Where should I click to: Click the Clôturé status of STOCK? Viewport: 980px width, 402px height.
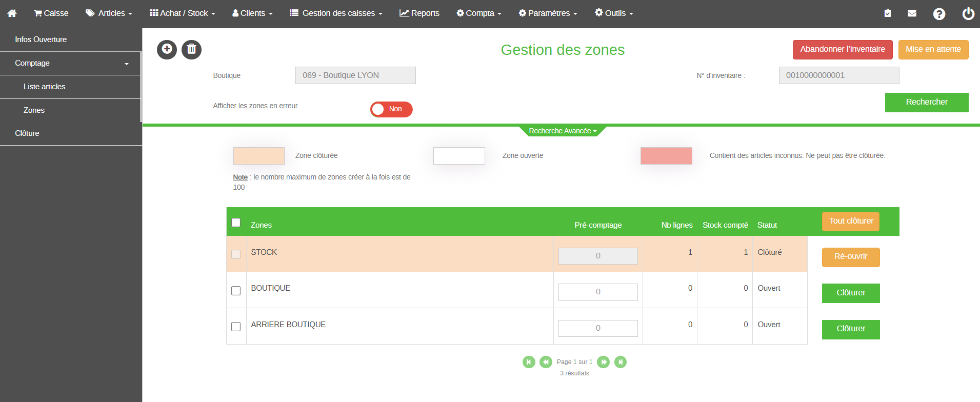click(x=770, y=252)
